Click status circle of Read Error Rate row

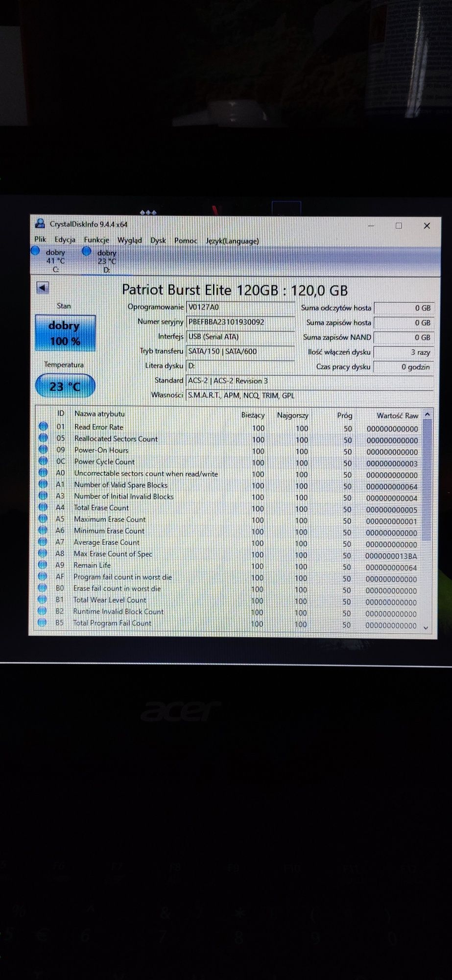point(43,426)
